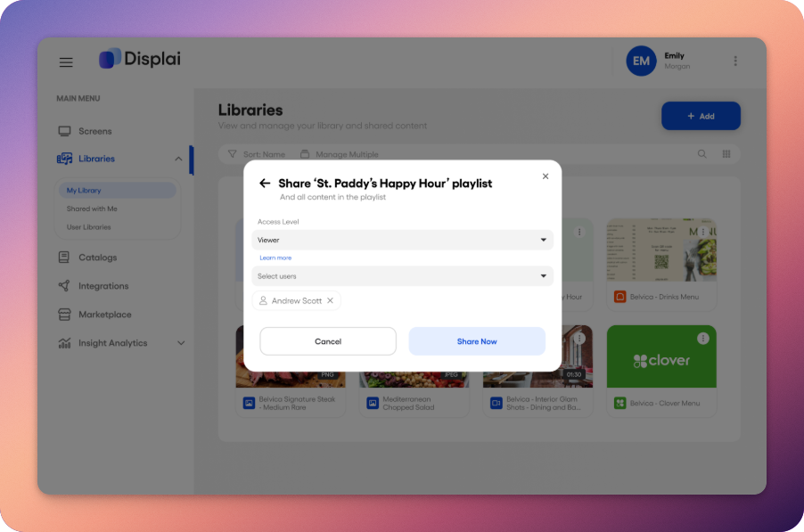Click the Andrew Scott user chip
804x532 pixels.
(x=296, y=300)
